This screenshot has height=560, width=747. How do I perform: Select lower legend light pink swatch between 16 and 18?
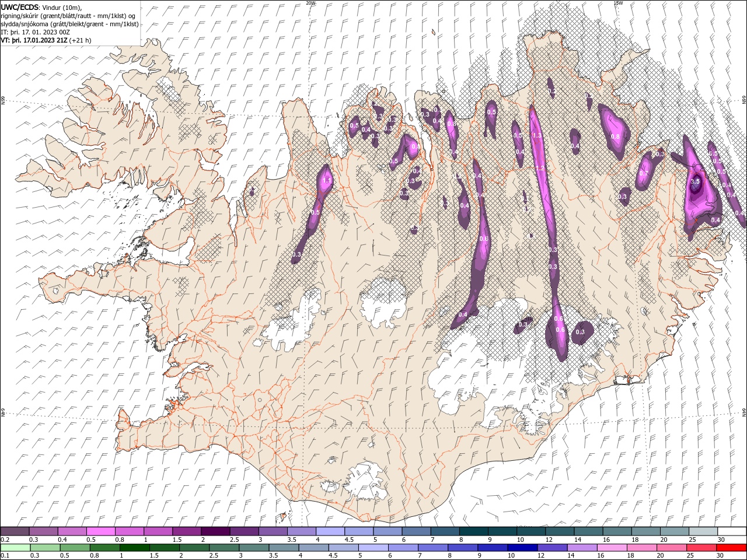point(612,548)
